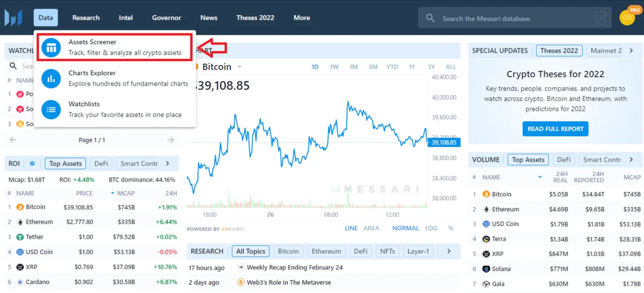644x293 pixels.
Task: Open the Bitcoin asset dropdown on chart
Action: coord(239,67)
